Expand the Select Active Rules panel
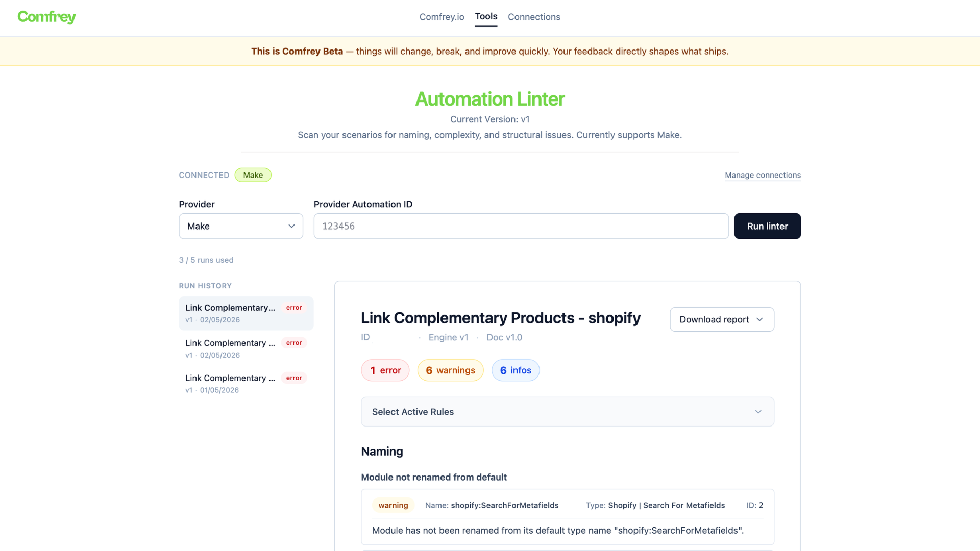The width and height of the screenshot is (980, 551). (568, 412)
